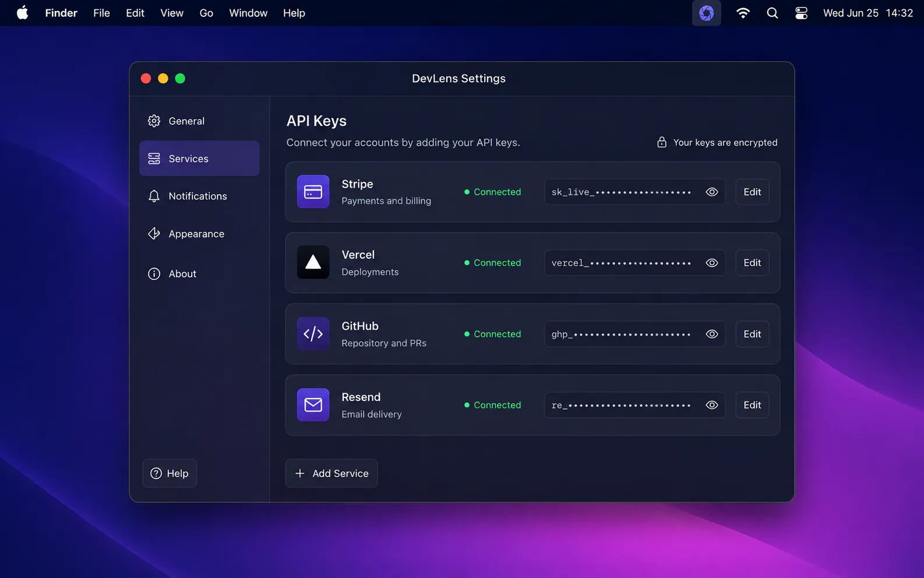
Task: Click the DevLens Settings window title
Action: (459, 78)
